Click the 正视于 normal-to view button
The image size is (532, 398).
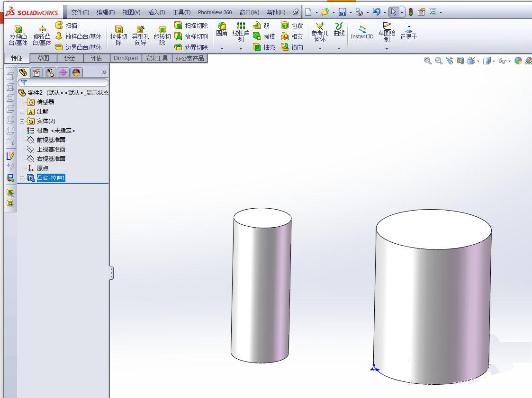pos(408,33)
